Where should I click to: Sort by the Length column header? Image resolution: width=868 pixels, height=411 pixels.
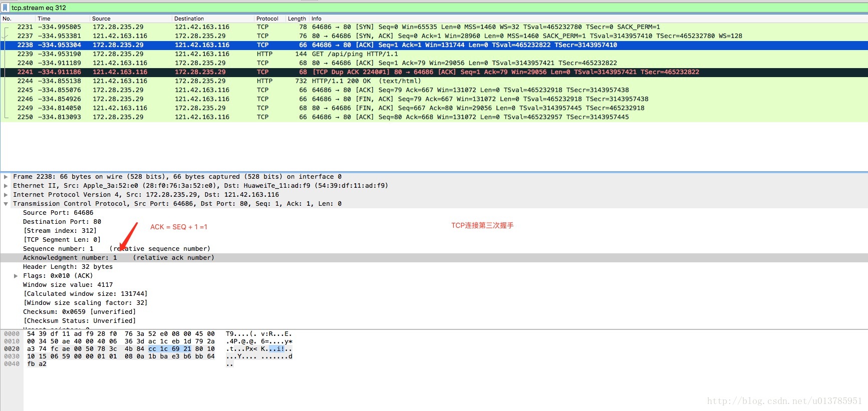coord(298,19)
